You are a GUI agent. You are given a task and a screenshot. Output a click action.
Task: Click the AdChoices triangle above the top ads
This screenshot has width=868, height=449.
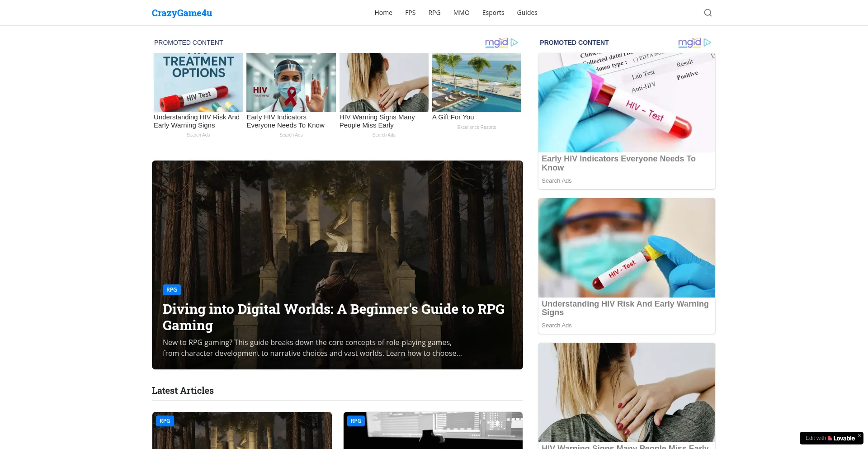pyautogui.click(x=514, y=43)
